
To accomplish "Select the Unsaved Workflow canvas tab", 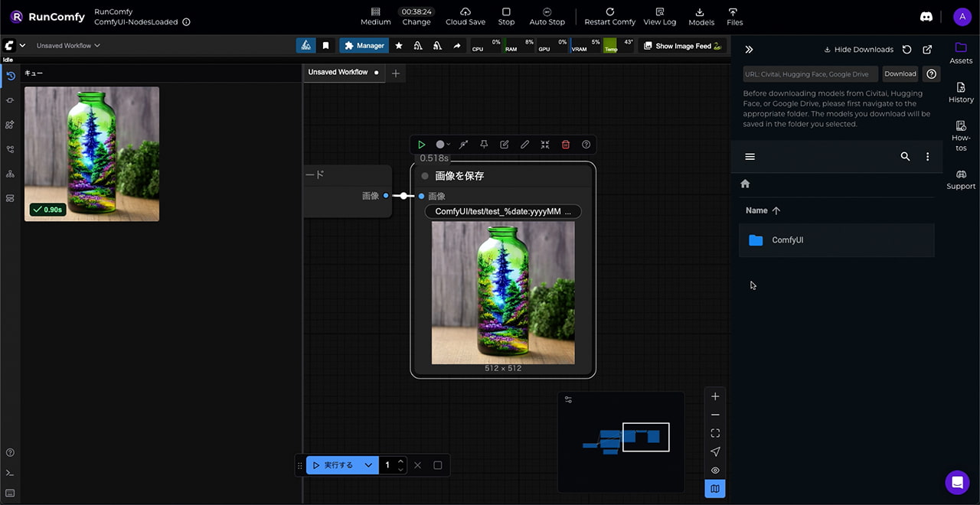I will [x=338, y=73].
